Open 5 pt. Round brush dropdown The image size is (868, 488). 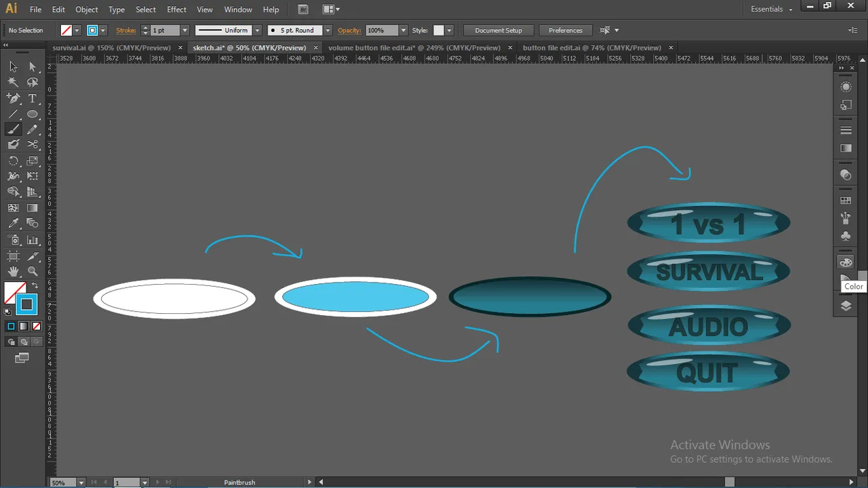click(328, 30)
